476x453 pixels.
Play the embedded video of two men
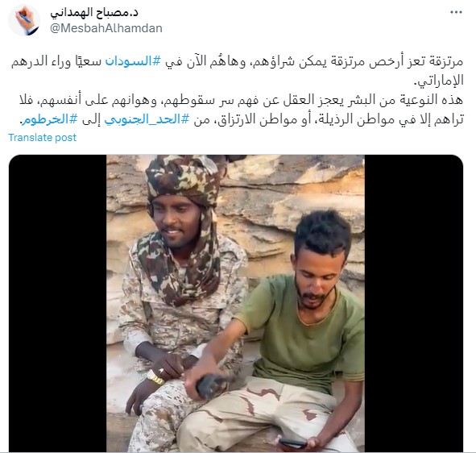(x=235, y=303)
